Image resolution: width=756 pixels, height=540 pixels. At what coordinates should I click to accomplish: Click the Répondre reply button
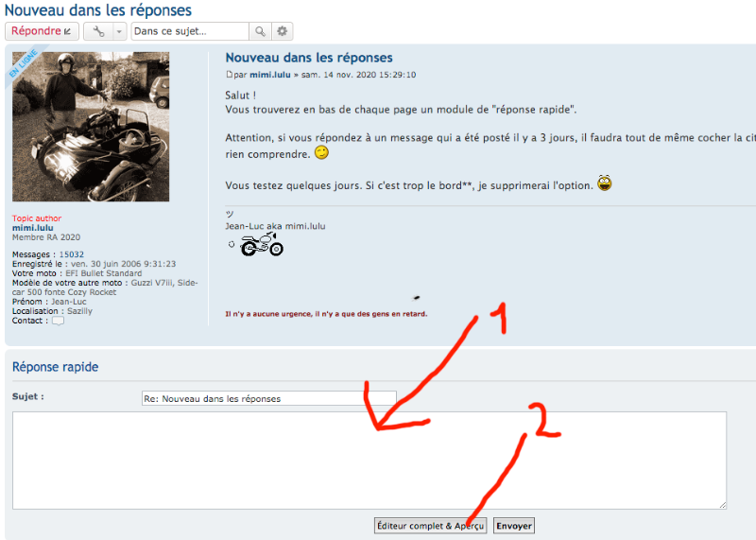pos(42,31)
